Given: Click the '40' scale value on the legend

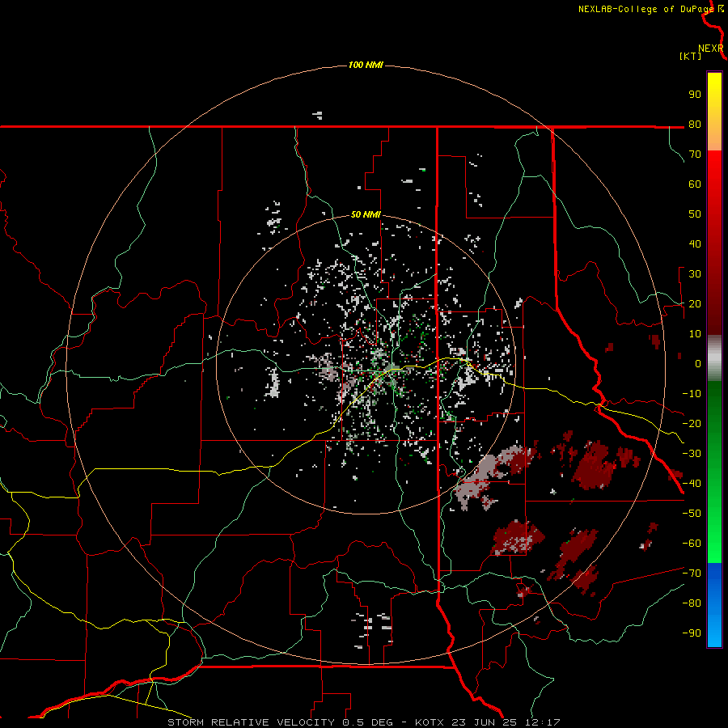Looking at the screenshot, I should pyautogui.click(x=695, y=243).
